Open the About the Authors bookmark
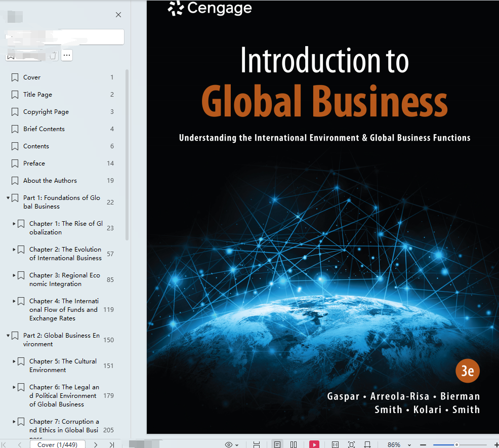Screen dimensions: 499x448 50,181
